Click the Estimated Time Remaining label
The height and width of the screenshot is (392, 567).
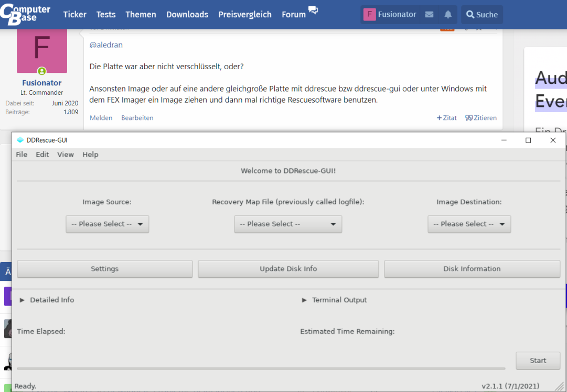pyautogui.click(x=348, y=331)
